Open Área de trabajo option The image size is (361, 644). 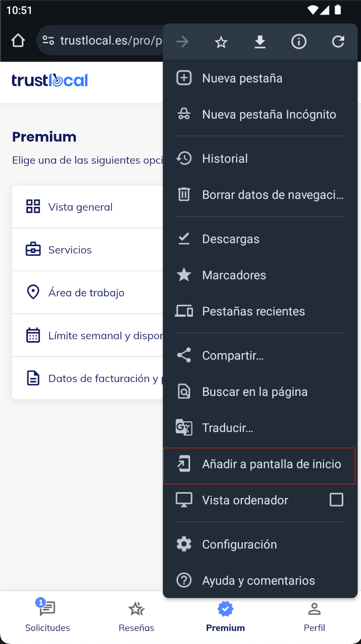[88, 293]
